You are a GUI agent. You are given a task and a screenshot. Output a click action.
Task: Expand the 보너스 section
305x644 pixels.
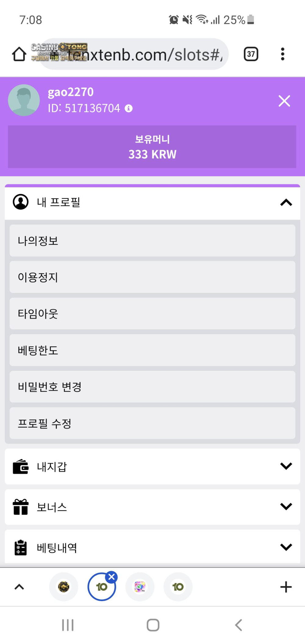[286, 507]
